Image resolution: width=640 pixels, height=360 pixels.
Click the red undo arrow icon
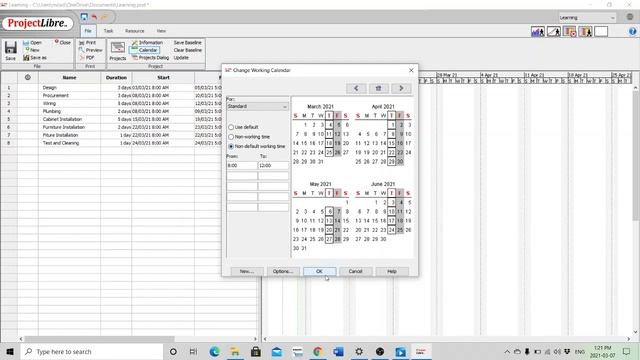tap(94, 17)
